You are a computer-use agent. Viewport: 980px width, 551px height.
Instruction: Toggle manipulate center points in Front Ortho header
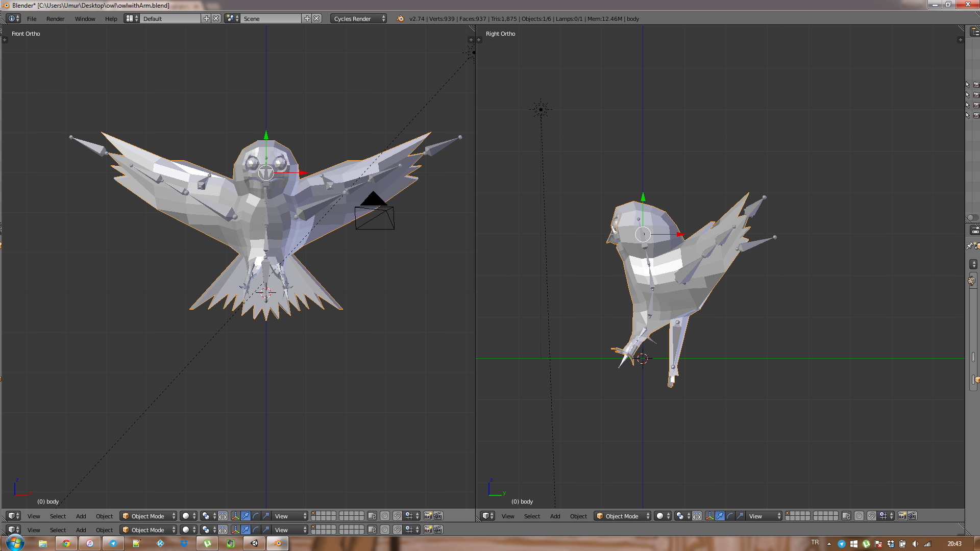click(x=223, y=516)
